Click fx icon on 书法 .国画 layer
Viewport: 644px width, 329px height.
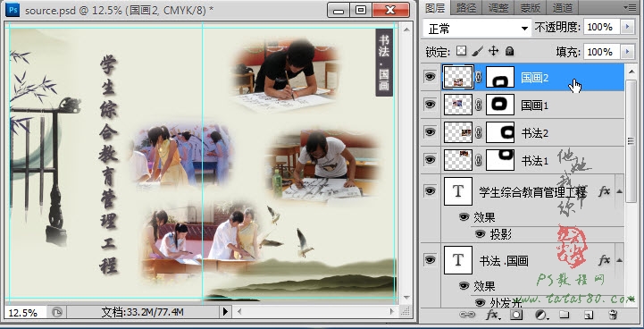pos(604,260)
